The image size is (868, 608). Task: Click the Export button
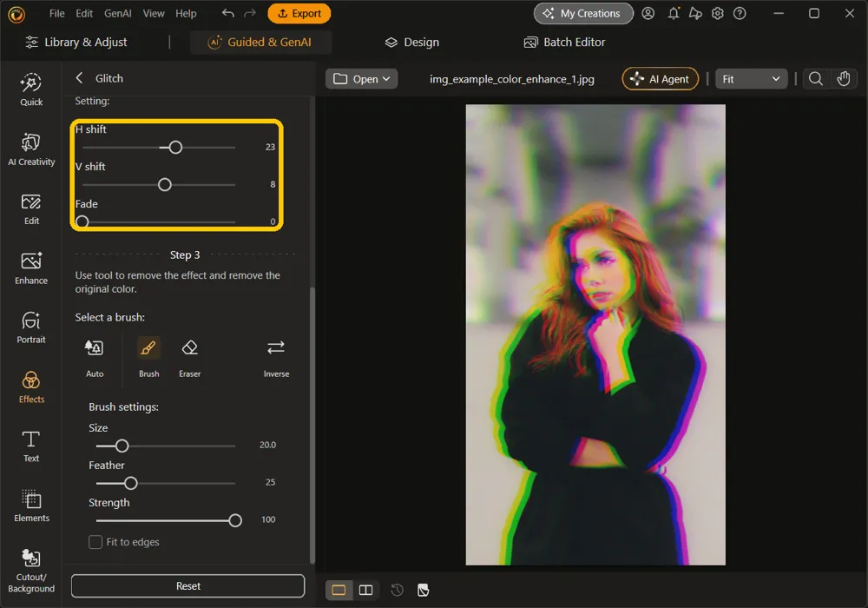(x=299, y=13)
